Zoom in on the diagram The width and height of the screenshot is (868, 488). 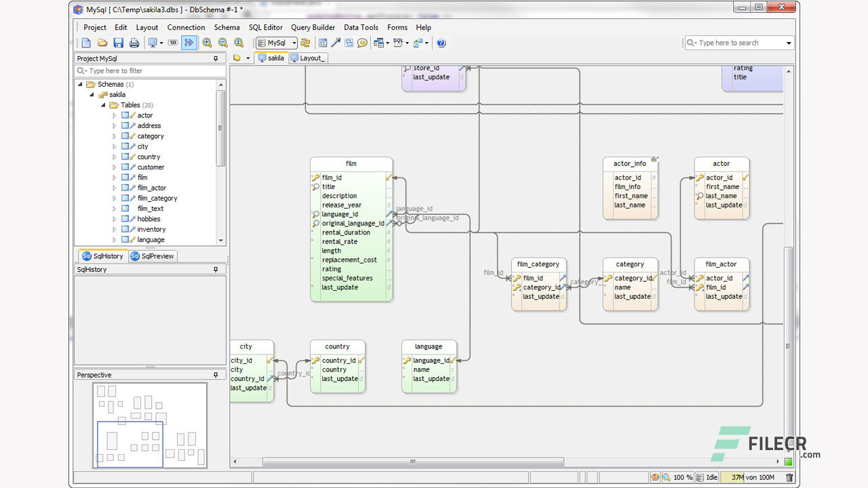(x=207, y=43)
